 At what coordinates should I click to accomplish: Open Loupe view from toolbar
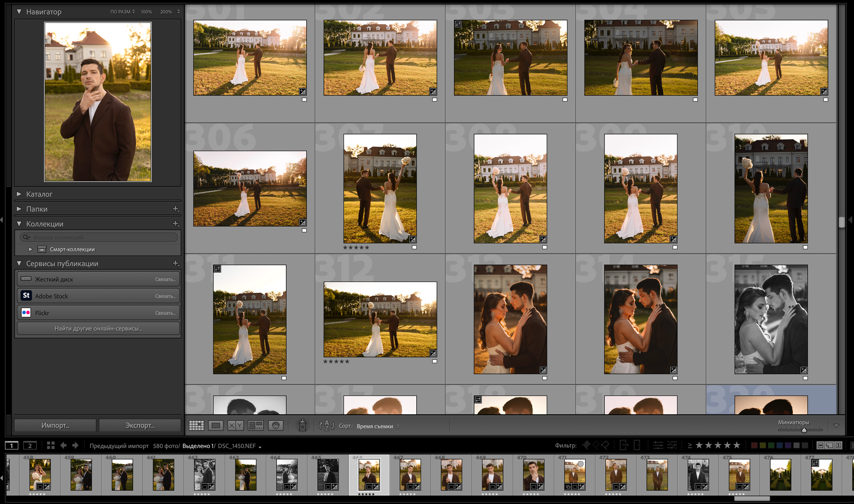pos(216,426)
